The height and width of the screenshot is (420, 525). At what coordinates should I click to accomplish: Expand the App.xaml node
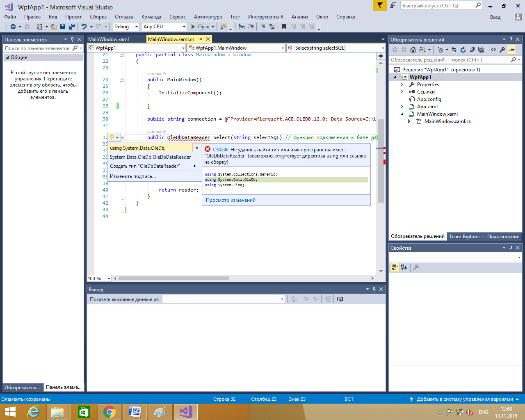402,107
